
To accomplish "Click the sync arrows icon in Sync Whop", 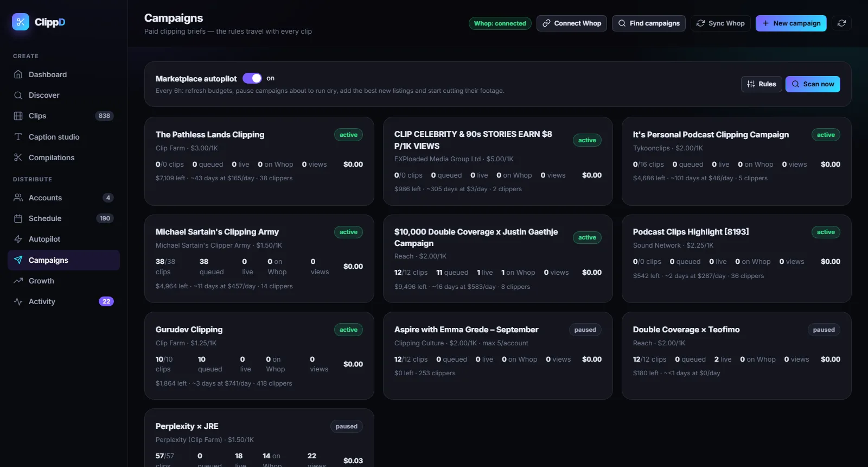I will pos(701,23).
